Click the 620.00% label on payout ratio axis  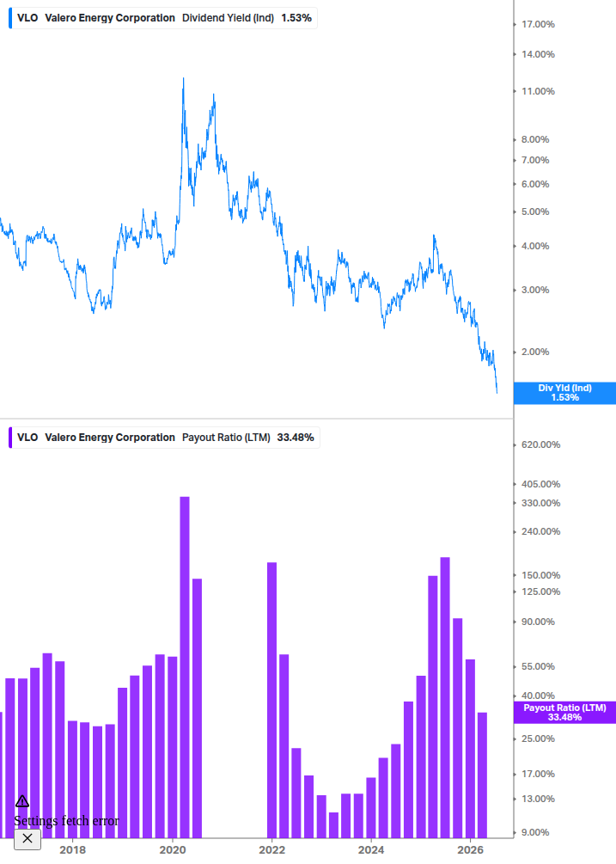[x=540, y=444]
